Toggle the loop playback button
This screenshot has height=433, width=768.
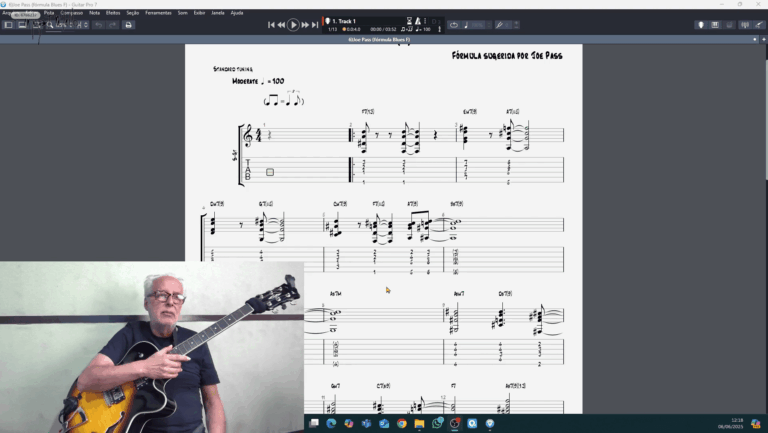453,24
